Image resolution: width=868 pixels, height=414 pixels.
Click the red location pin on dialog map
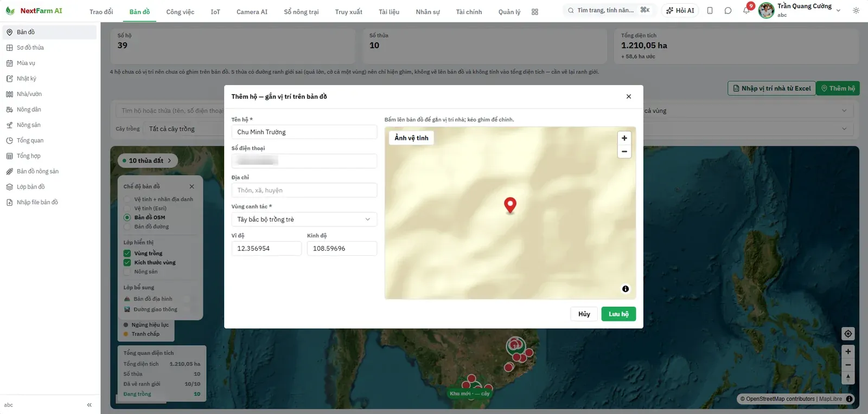pyautogui.click(x=510, y=205)
